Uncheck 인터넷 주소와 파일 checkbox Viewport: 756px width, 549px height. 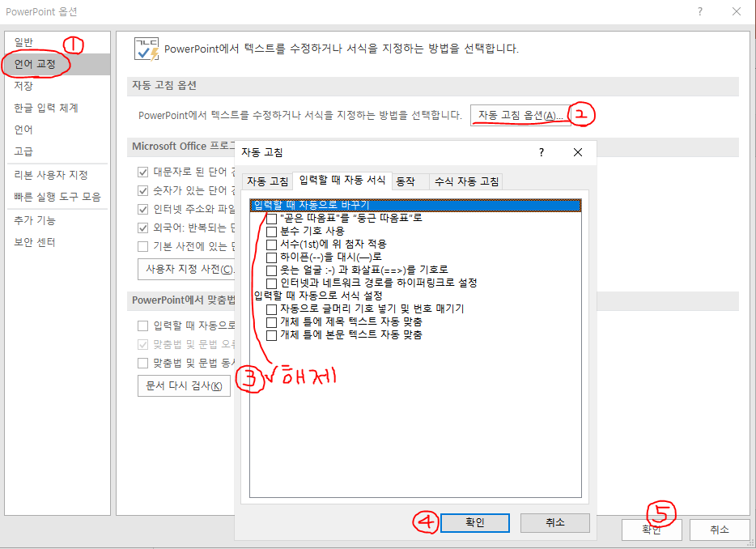[142, 209]
